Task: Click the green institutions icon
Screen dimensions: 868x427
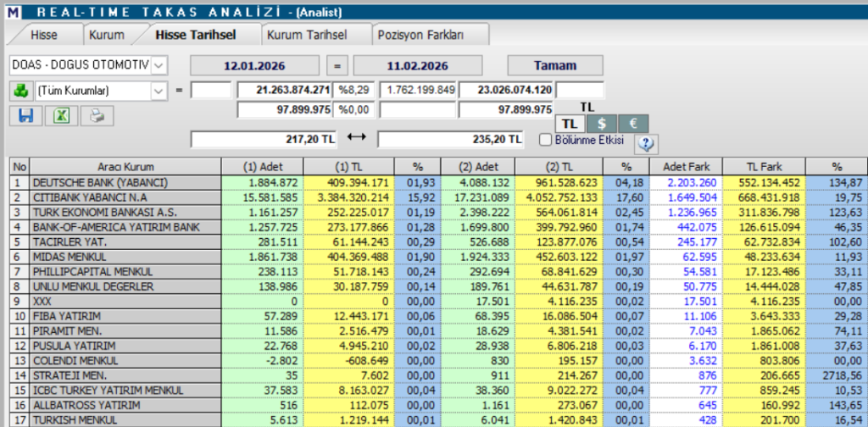Action: pyautogui.click(x=21, y=90)
